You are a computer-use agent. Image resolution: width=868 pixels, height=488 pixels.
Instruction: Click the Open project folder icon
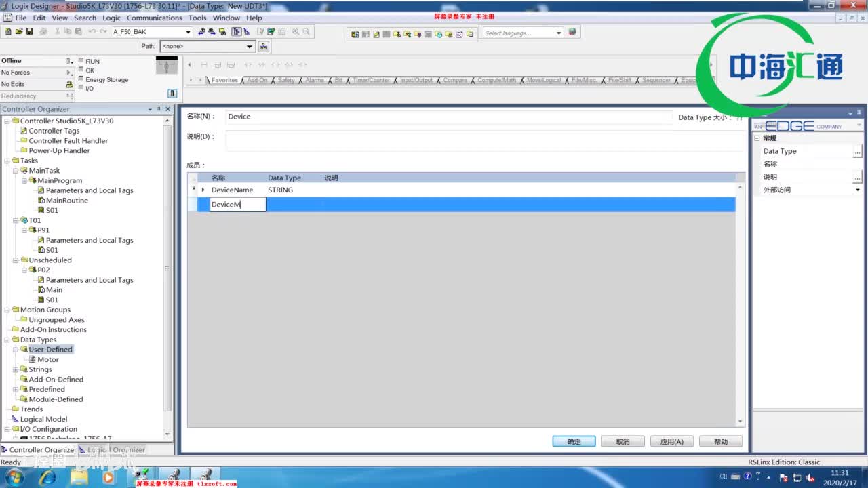point(18,32)
